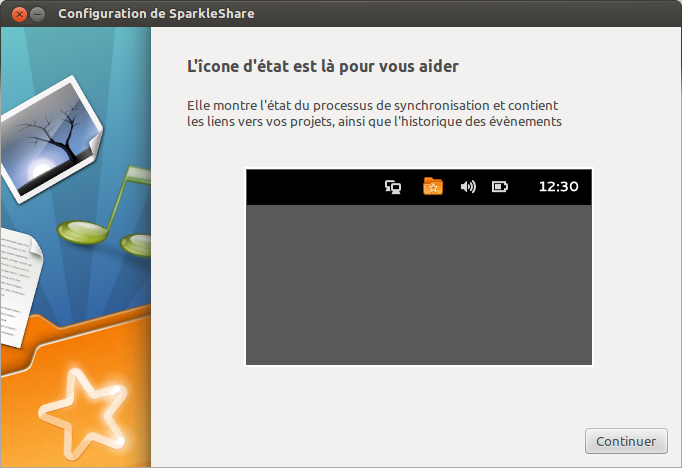Close the SparkleShare configuration window
682x468 pixels.
tap(19, 14)
